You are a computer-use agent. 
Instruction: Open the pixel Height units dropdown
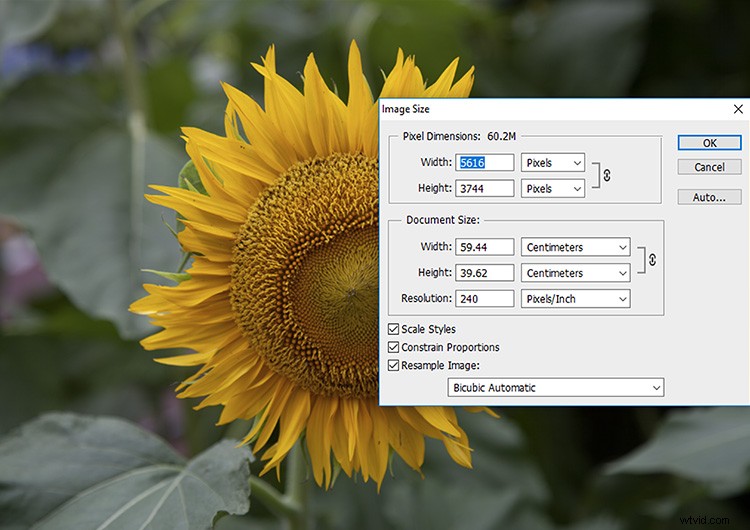click(x=552, y=188)
